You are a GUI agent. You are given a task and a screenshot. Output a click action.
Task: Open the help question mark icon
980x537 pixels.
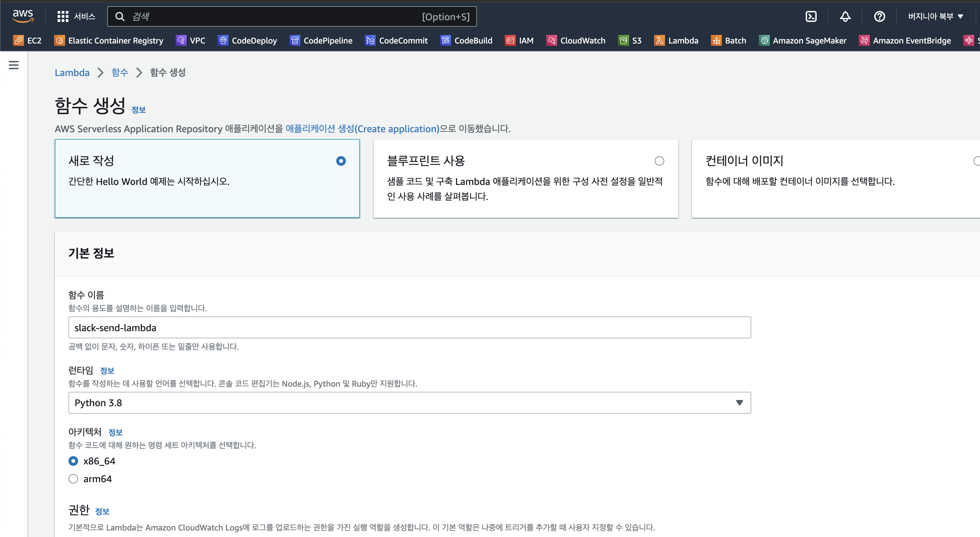pyautogui.click(x=879, y=16)
